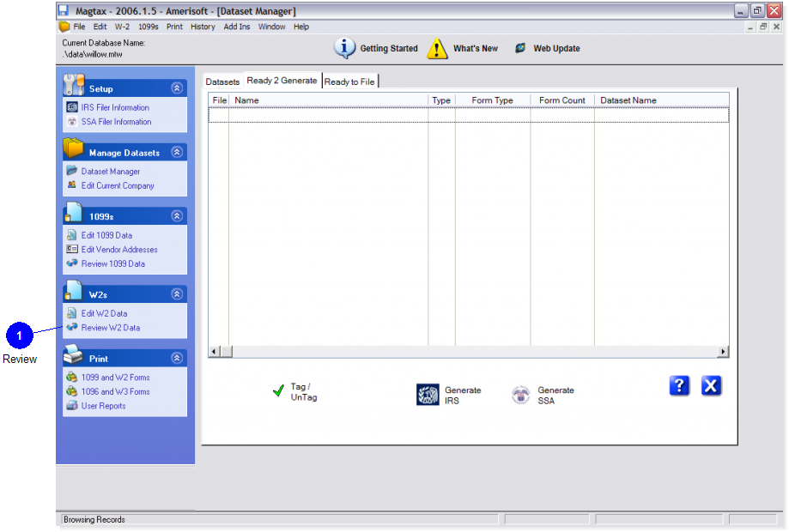Click the File column header
This screenshot has height=532, width=789.
coord(219,100)
